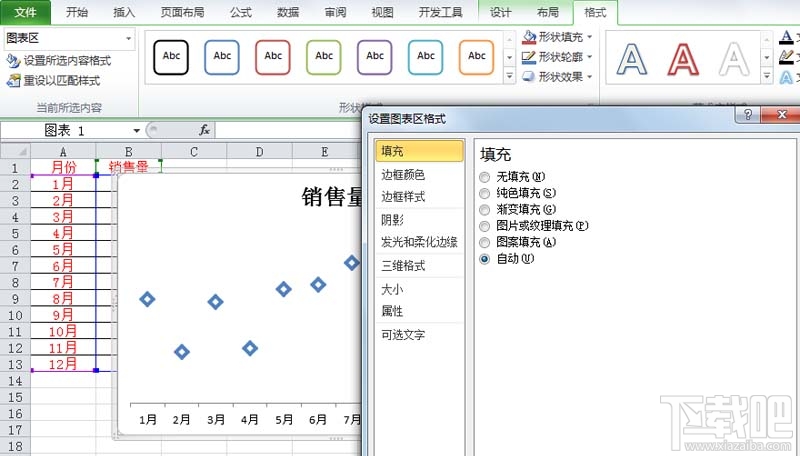Click the 形状轮廓 pencil icon
The width and height of the screenshot is (800, 456).
click(529, 57)
